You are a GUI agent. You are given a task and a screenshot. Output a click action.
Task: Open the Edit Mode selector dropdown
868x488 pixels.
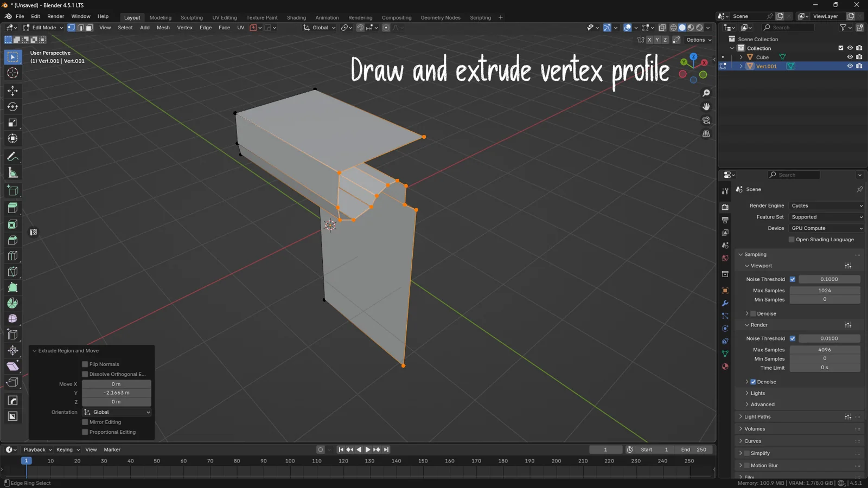click(x=43, y=28)
